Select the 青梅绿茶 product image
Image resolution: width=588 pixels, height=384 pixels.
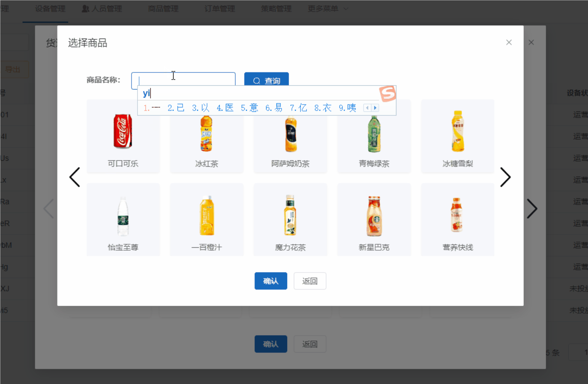pos(374,133)
